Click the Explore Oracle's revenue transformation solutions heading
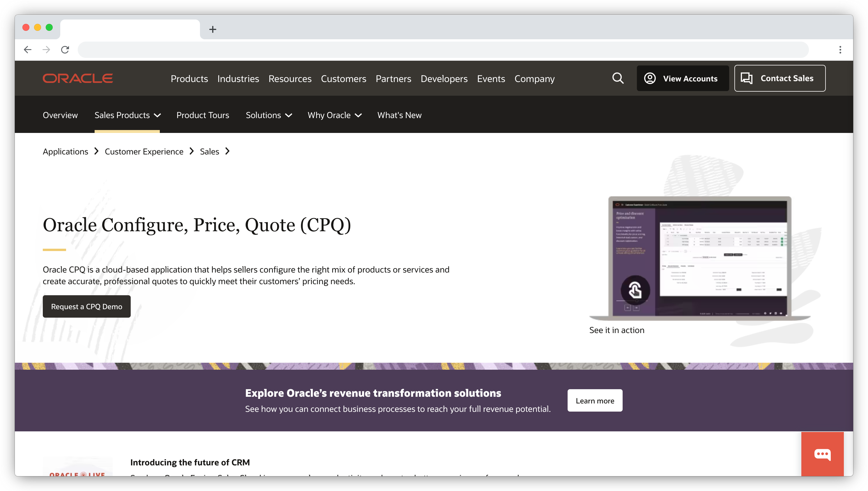868x491 pixels. point(373,393)
